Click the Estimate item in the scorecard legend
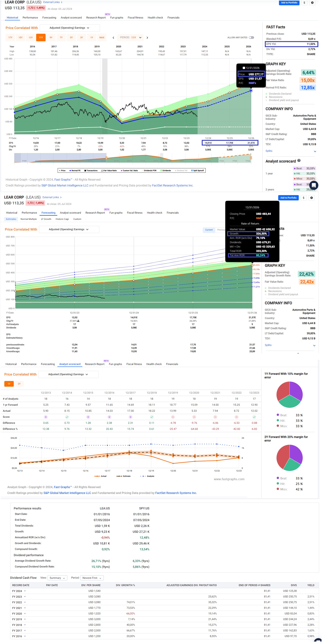Image resolution: width=327 pixels, height=644 pixels. [x=124, y=476]
